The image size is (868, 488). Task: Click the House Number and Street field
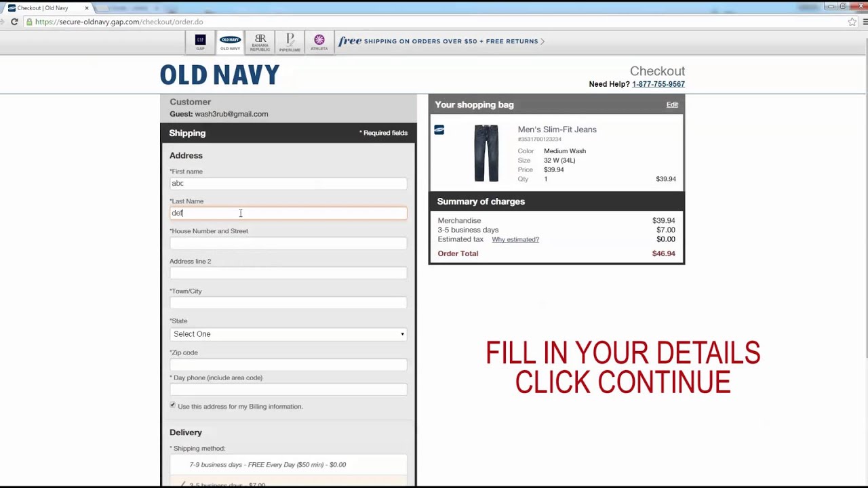(288, 243)
